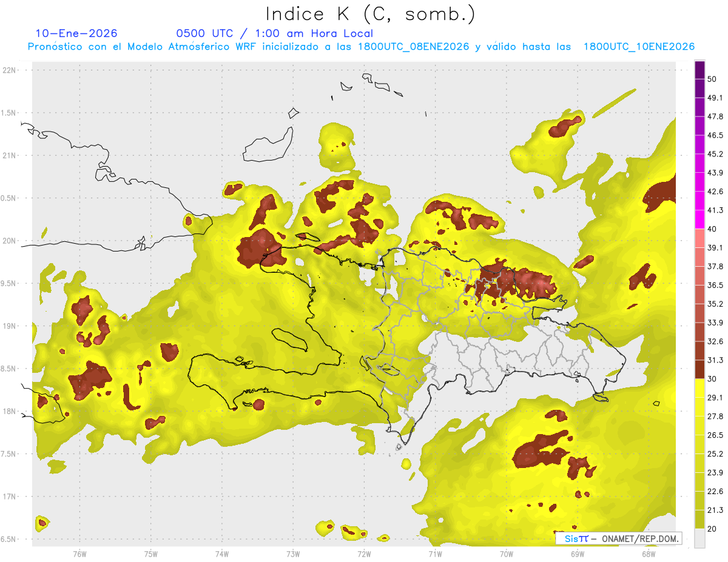Select the date label "10-Ene-2026"

(76, 33)
